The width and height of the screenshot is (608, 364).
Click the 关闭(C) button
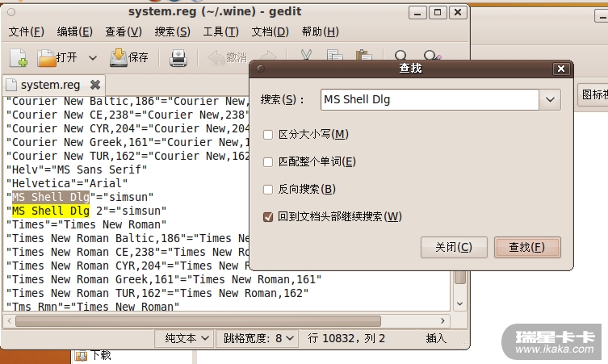pos(454,247)
